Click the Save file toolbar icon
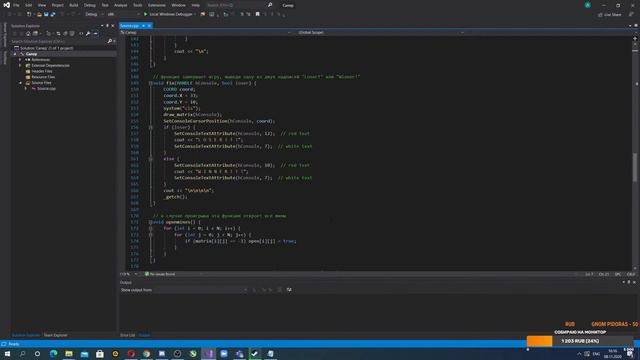 point(46,14)
